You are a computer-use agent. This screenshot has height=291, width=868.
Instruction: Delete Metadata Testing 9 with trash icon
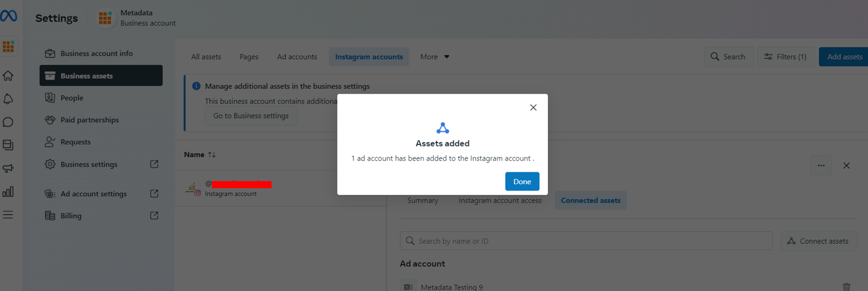coord(846,287)
